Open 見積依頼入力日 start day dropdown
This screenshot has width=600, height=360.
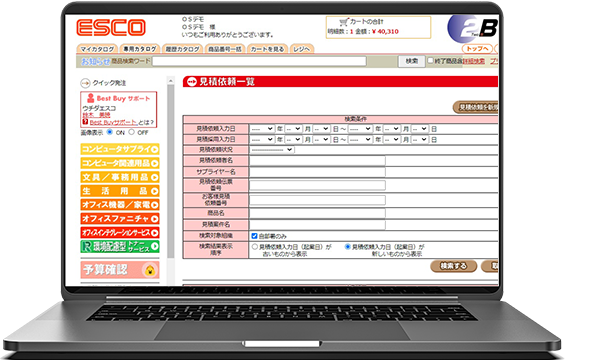click(x=321, y=129)
